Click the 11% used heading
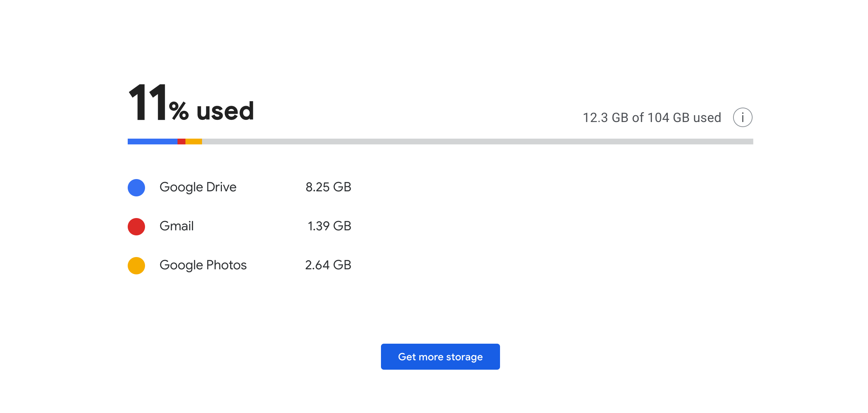The height and width of the screenshot is (413, 868). click(191, 103)
